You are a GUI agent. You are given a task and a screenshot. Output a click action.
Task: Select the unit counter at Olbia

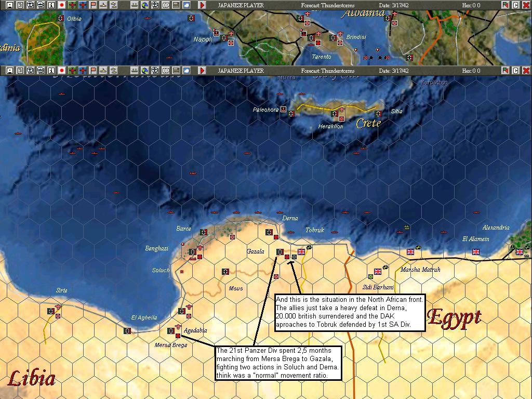pos(60,18)
